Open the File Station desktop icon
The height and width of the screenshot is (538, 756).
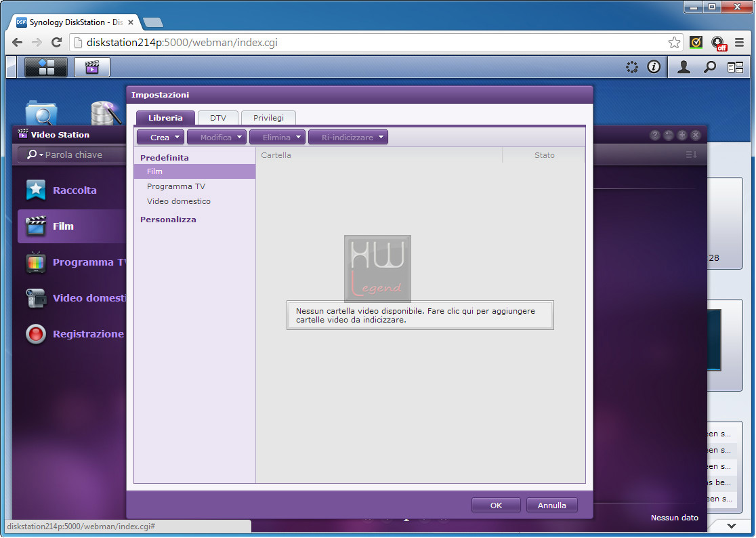pyautogui.click(x=41, y=114)
